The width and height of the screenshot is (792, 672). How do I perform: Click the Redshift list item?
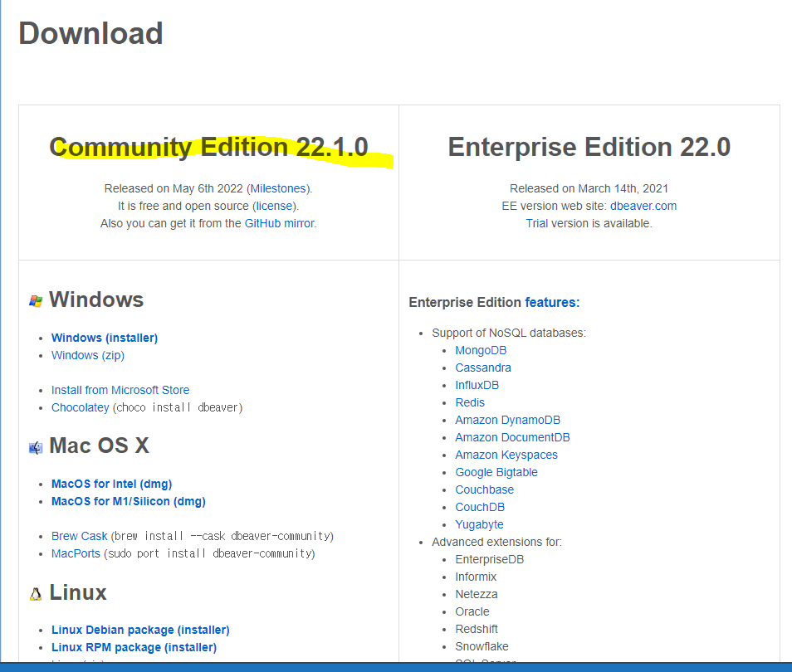tap(477, 629)
